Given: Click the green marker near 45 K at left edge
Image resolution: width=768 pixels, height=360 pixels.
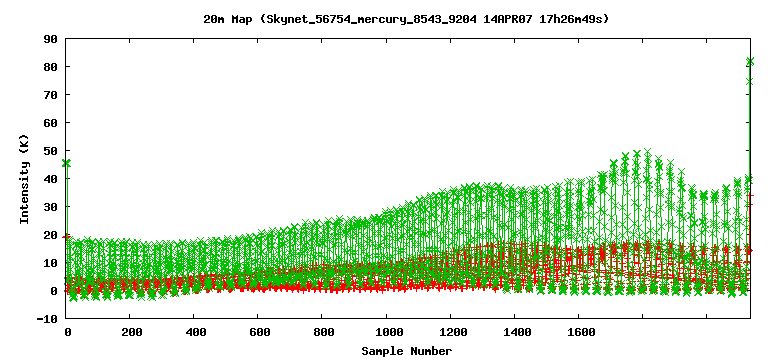Looking at the screenshot, I should point(67,163).
